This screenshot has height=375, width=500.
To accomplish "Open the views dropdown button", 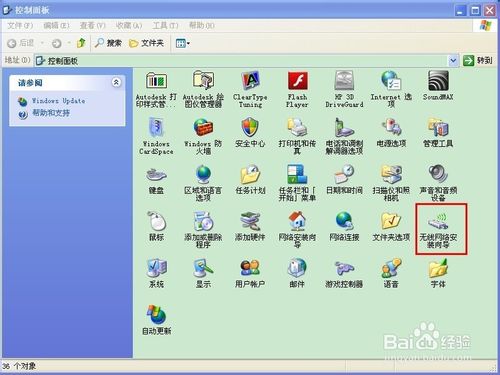I will tap(183, 43).
